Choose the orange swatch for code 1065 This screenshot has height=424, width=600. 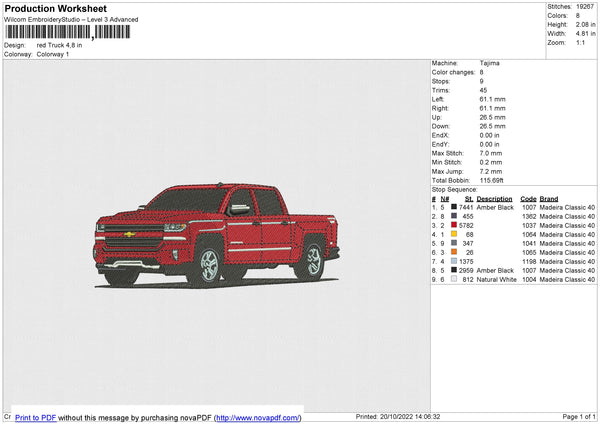454,252
